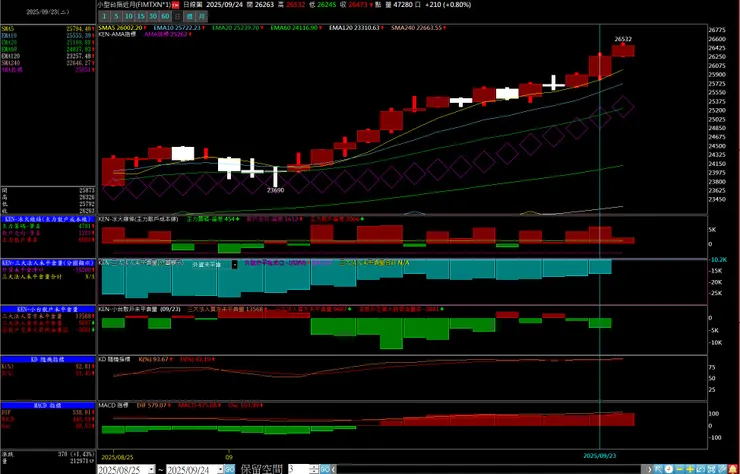
Task: Select the MACD 指標 panel header
Action: click(x=48, y=406)
